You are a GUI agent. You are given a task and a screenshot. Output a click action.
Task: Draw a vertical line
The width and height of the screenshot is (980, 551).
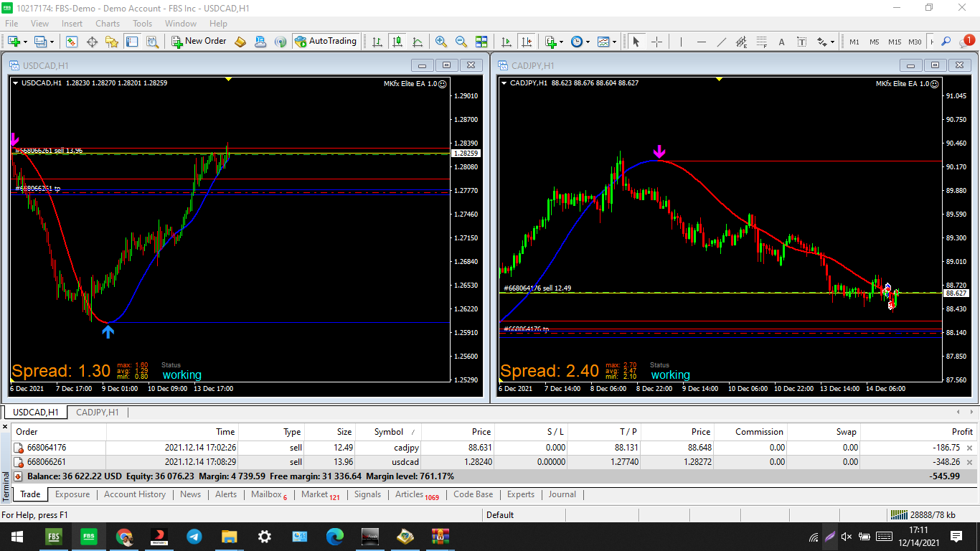681,42
